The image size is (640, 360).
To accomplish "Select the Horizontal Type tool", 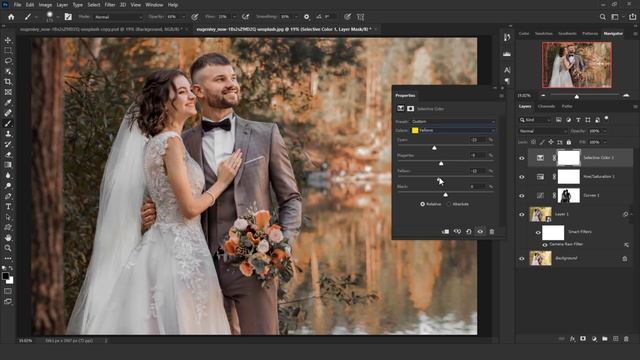I will click(x=8, y=207).
